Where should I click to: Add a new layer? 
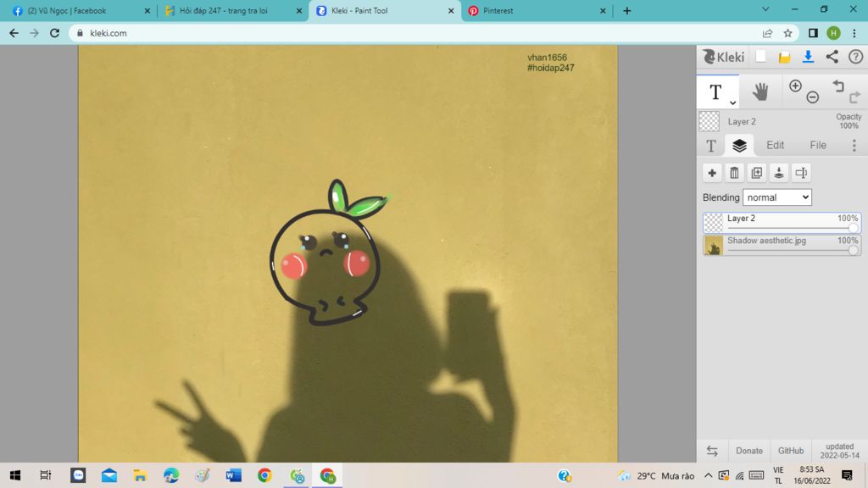[x=712, y=173]
